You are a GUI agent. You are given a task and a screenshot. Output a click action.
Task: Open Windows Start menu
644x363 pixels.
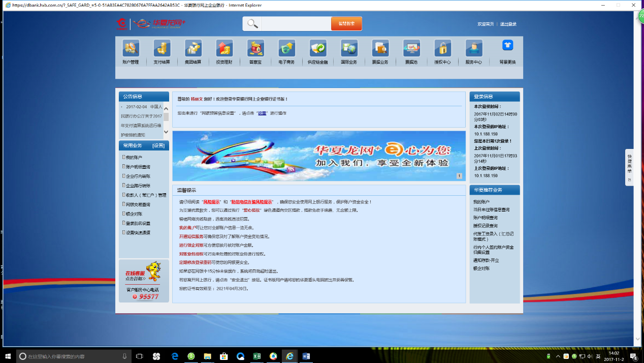coord(8,356)
